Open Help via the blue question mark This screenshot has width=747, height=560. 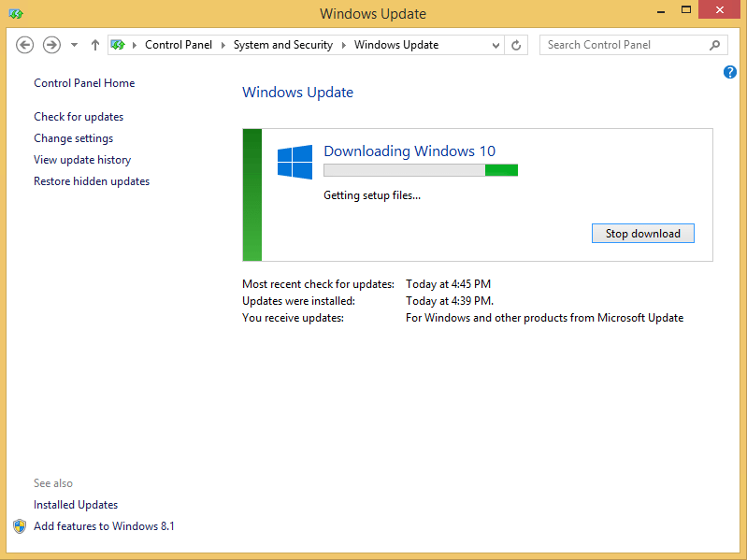coord(730,72)
